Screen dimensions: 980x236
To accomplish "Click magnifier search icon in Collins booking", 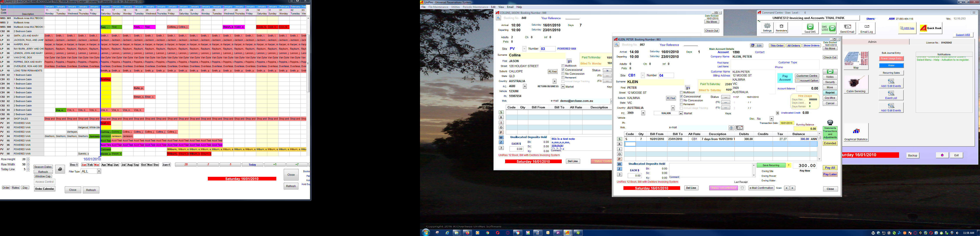I will coord(498,18).
